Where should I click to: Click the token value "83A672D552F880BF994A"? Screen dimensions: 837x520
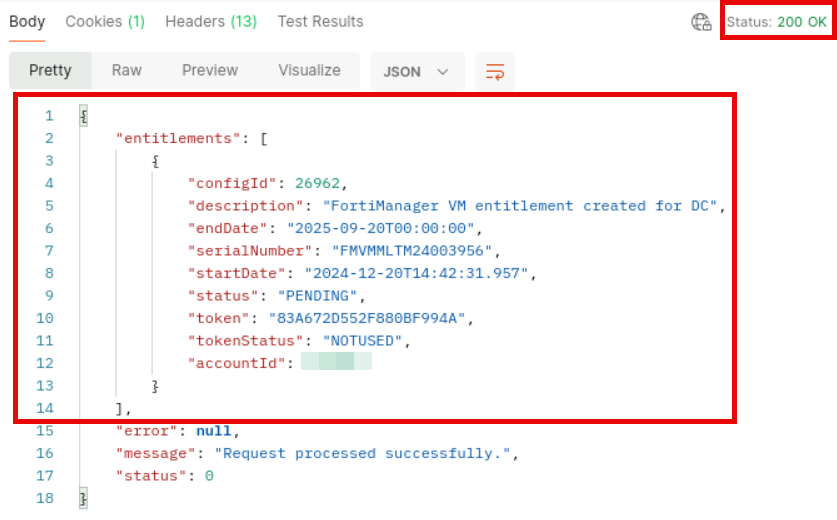click(x=367, y=318)
